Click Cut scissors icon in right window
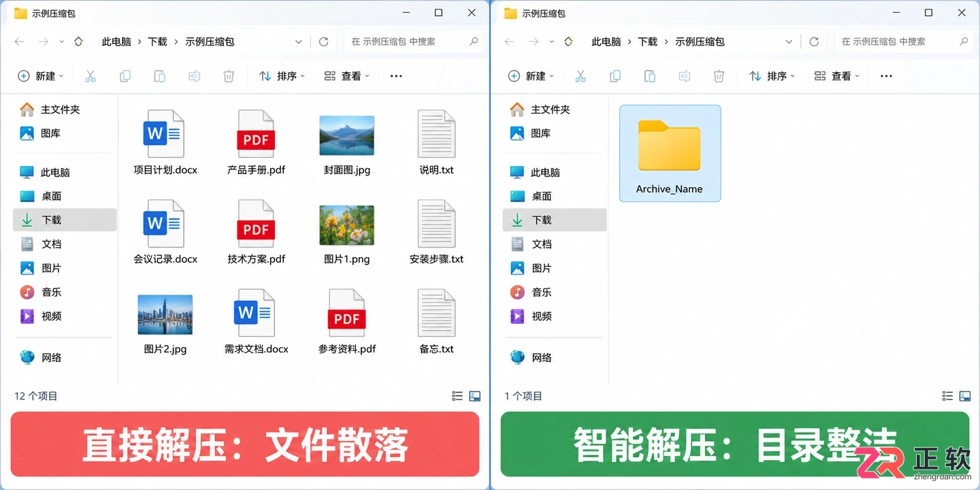980x490 pixels. (581, 76)
